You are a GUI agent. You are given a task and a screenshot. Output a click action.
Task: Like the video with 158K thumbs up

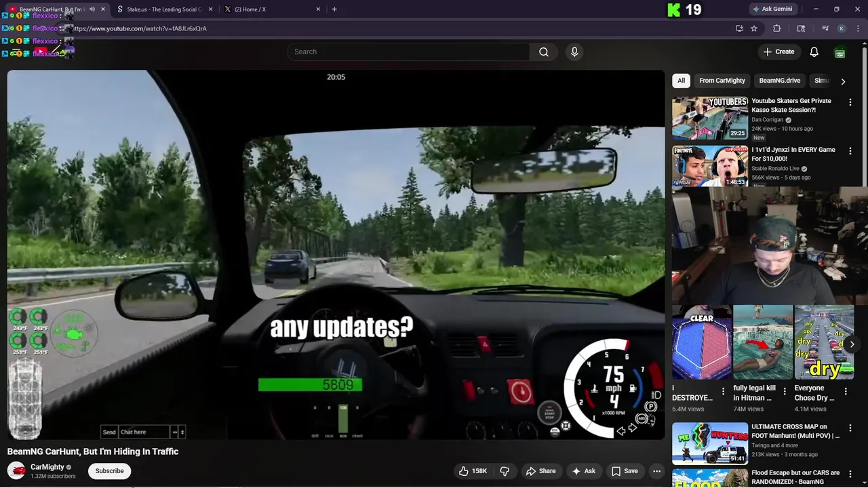[x=473, y=471]
